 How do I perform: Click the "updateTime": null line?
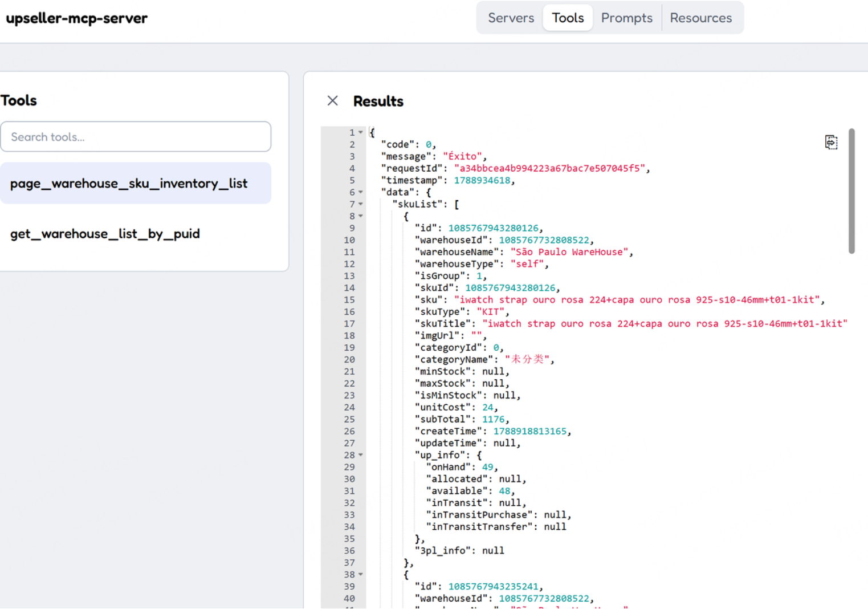click(x=468, y=443)
